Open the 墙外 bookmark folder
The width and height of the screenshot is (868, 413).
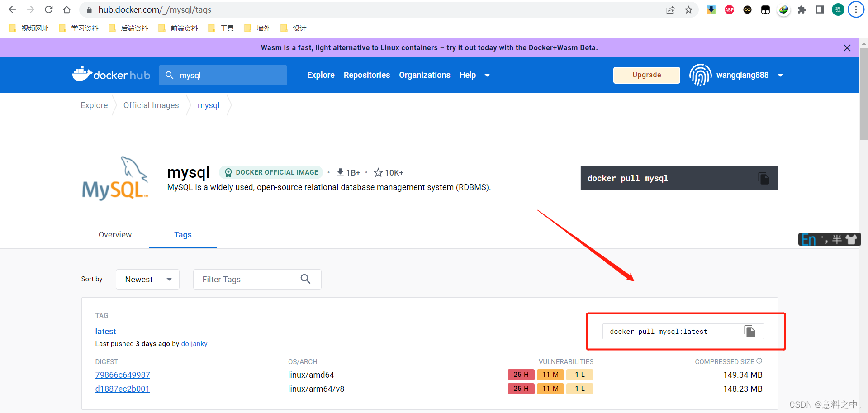coord(257,28)
